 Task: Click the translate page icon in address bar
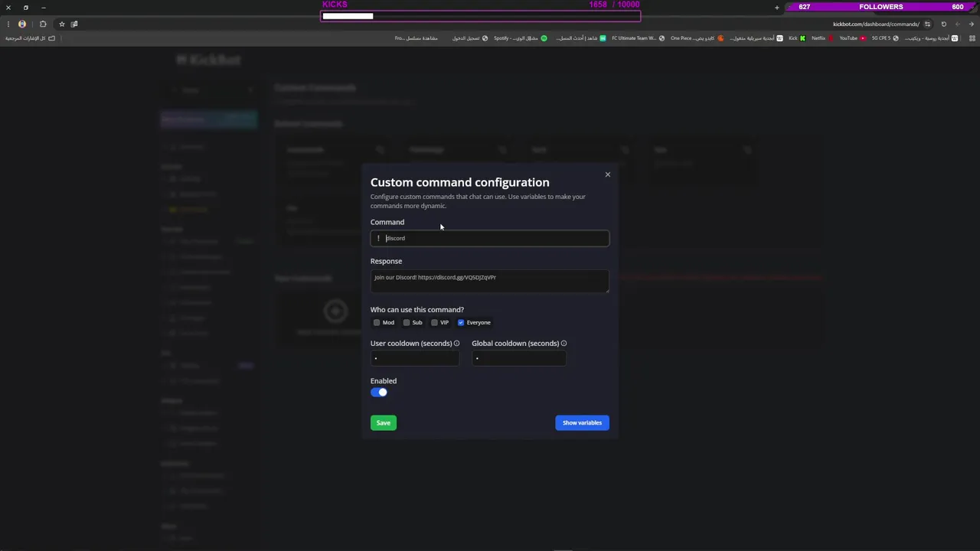tap(74, 24)
